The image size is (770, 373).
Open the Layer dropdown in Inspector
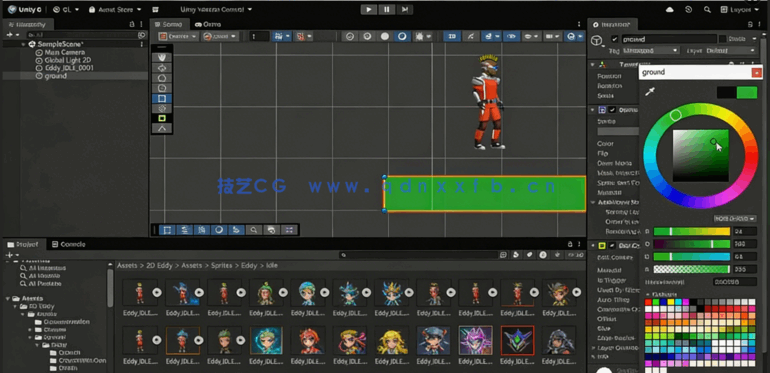731,51
